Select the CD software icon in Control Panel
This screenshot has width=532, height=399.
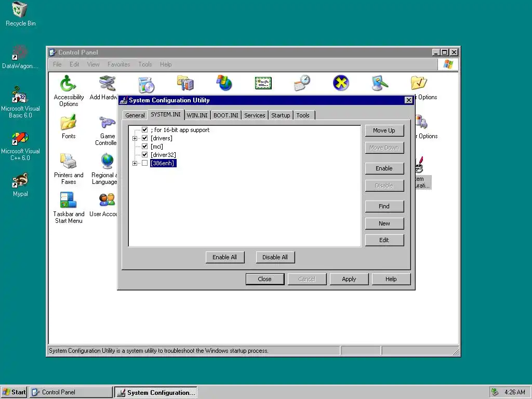(146, 84)
